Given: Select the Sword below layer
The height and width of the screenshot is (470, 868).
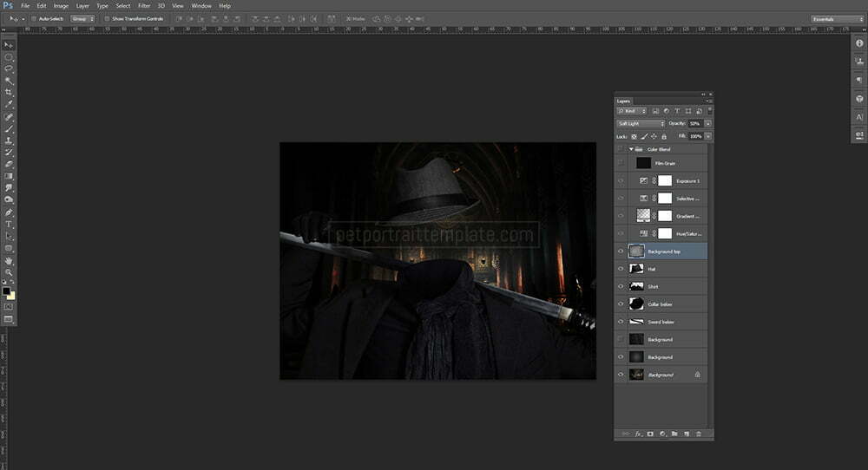Looking at the screenshot, I should pos(660,322).
